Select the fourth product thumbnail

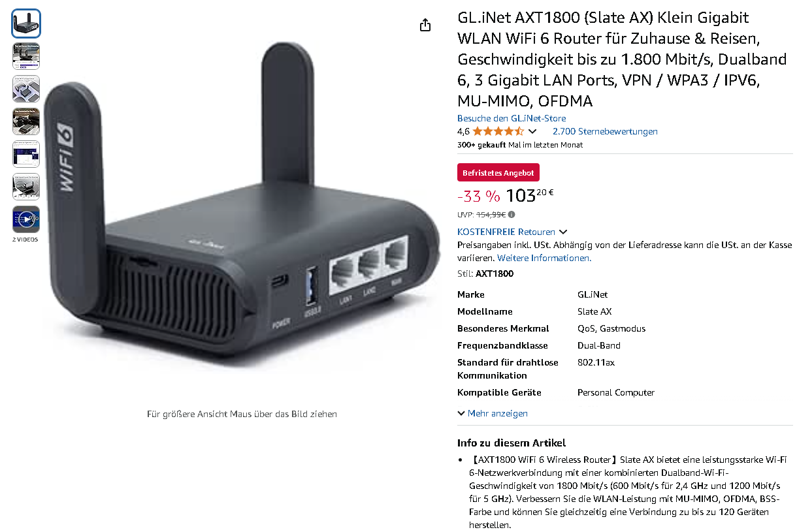coord(26,121)
